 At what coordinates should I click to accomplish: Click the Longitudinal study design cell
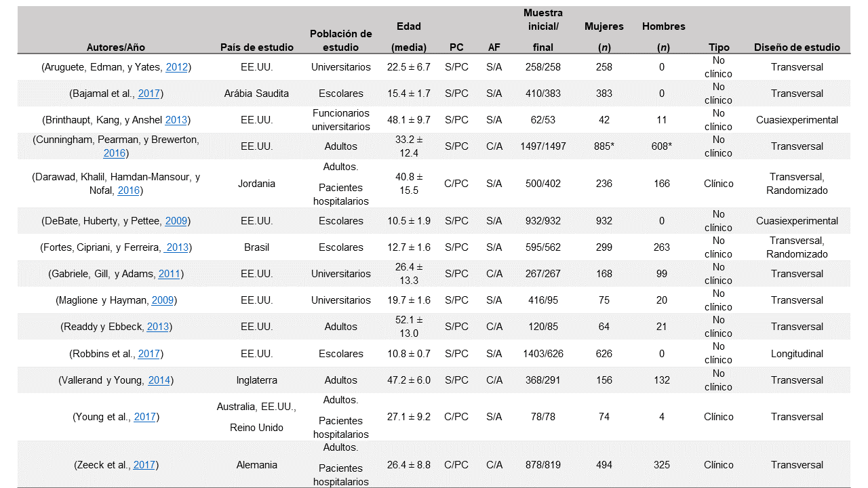click(797, 354)
